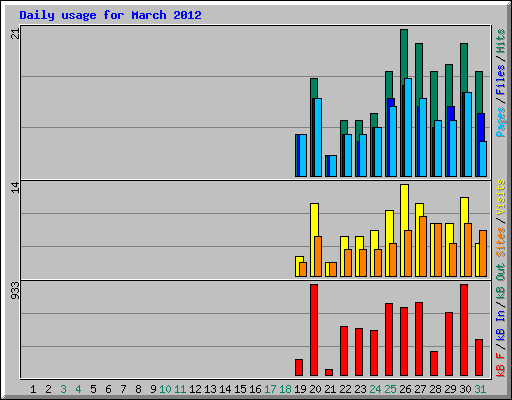Viewport: 512px width, 400px height.
Task: Select the "933" kilobytes axis value
Action: pyautogui.click(x=16, y=290)
